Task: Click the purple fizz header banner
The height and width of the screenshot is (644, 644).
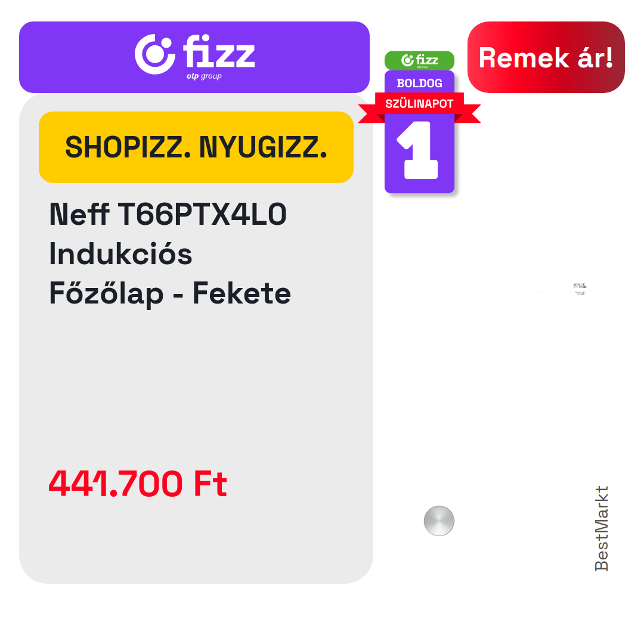Action: [194, 57]
